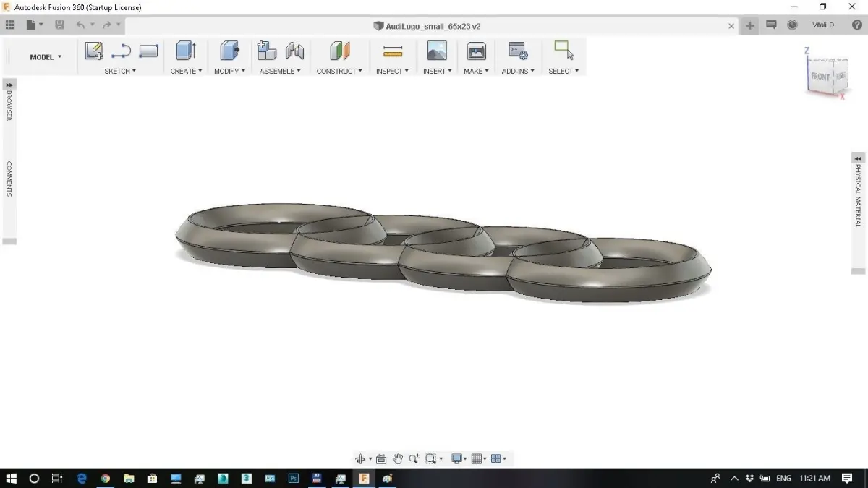This screenshot has height=488, width=868.
Task: Click the Fit zoom window icon
Action: click(x=431, y=458)
